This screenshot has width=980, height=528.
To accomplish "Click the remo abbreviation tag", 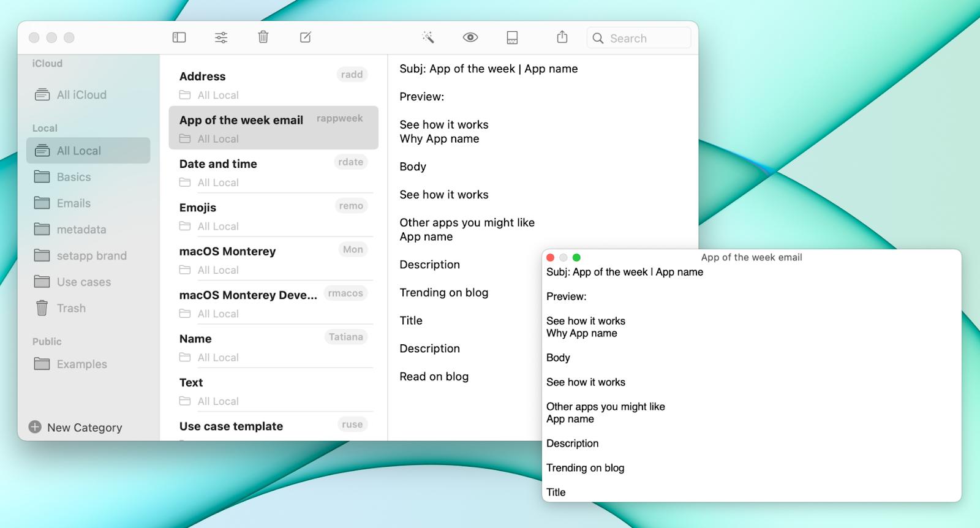I will [352, 206].
